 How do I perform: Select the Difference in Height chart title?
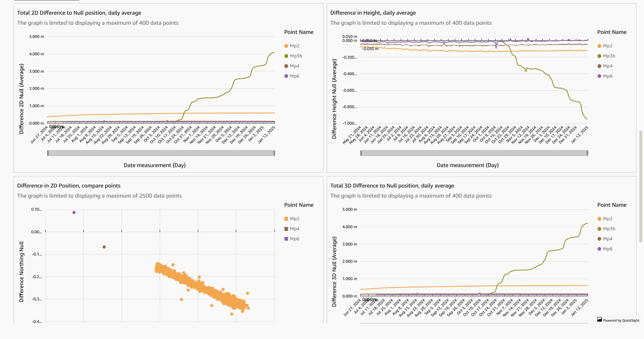click(373, 13)
